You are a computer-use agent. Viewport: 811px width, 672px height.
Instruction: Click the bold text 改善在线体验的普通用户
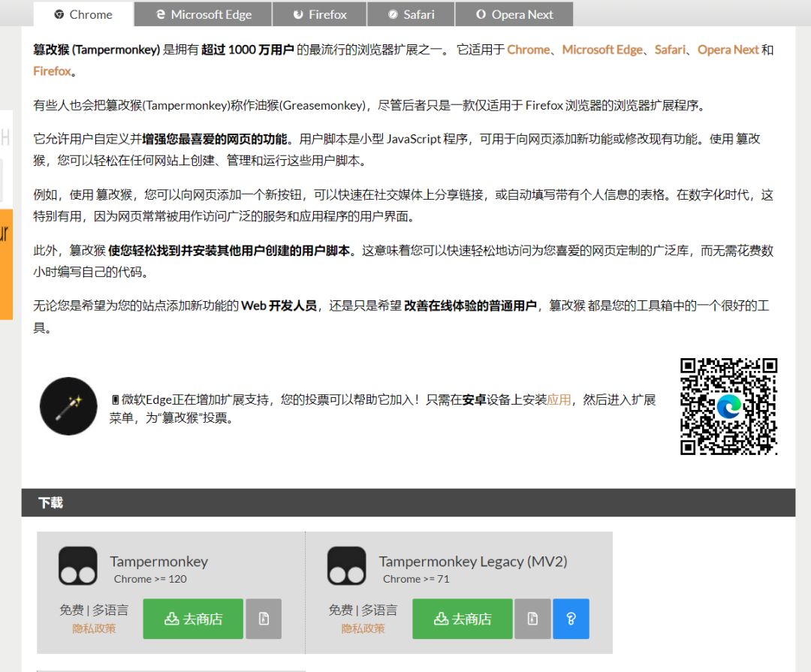[x=470, y=306]
